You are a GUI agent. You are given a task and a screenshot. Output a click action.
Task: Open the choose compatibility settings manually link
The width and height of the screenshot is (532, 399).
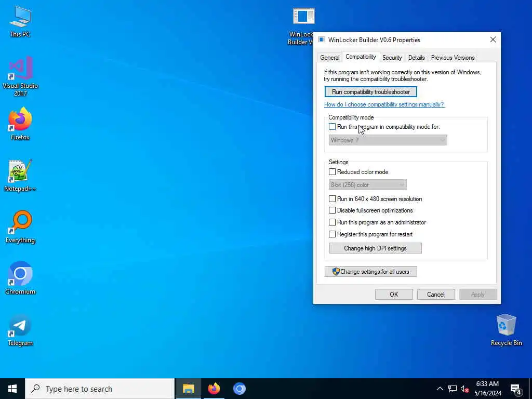click(x=384, y=104)
